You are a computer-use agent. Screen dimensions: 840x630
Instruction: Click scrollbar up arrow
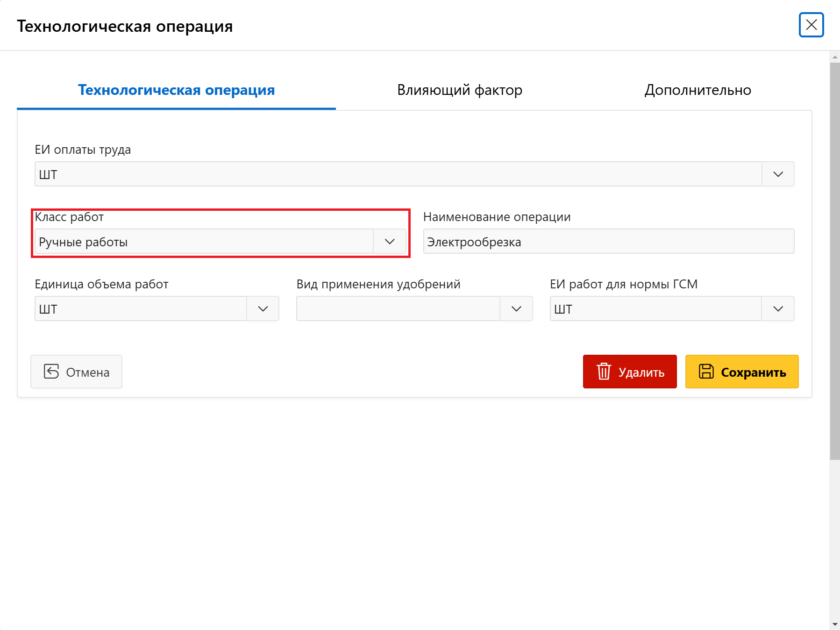(835, 57)
